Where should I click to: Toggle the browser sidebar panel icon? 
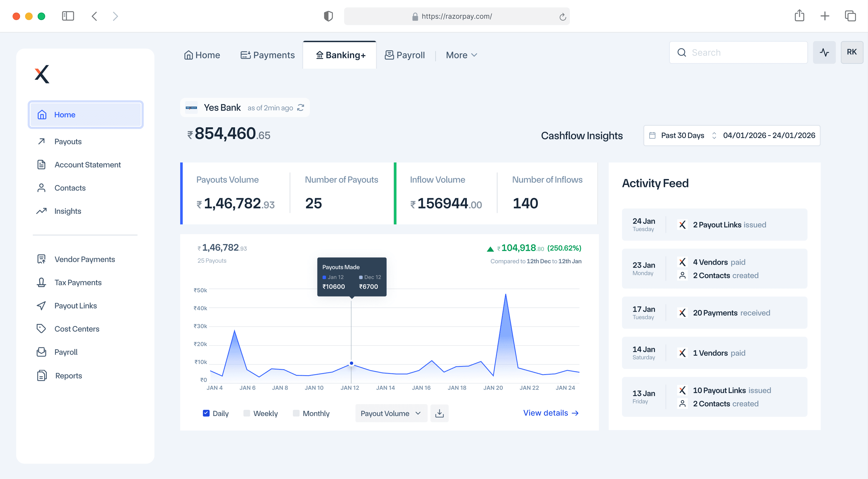point(68,16)
